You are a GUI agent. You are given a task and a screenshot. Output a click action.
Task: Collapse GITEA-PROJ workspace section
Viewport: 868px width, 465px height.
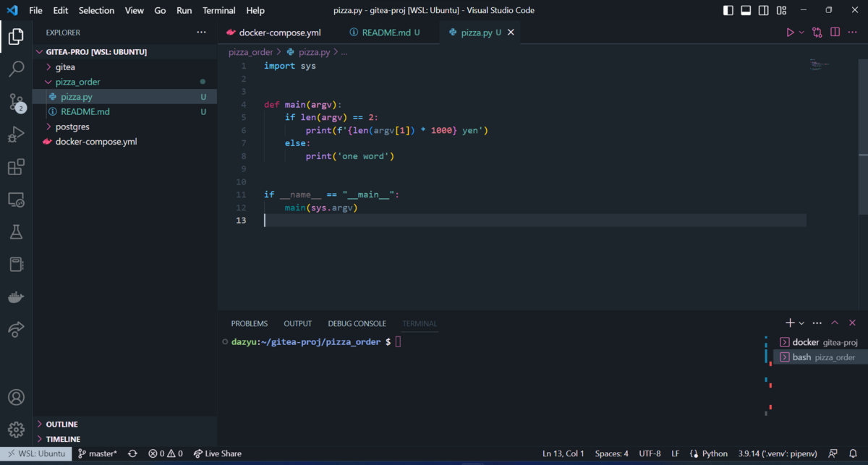(x=97, y=52)
